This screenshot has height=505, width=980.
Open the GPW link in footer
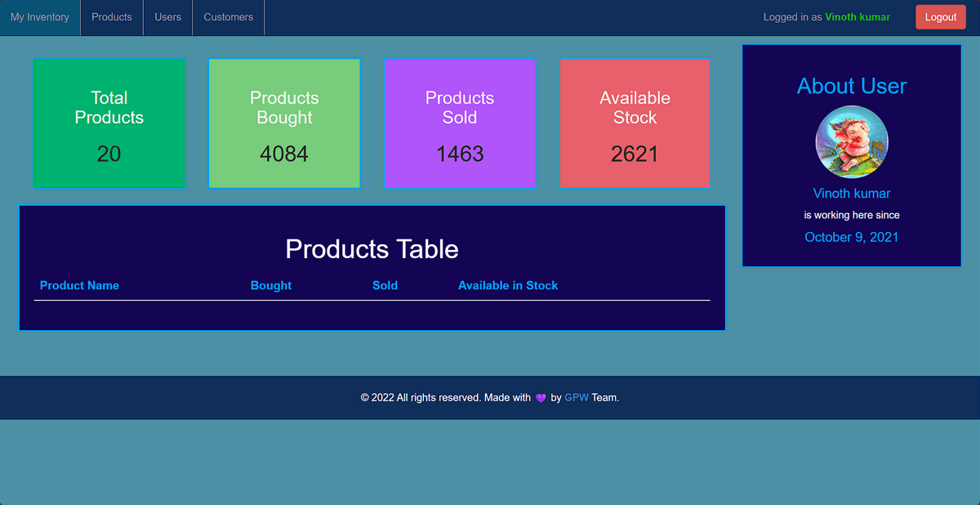[577, 398]
